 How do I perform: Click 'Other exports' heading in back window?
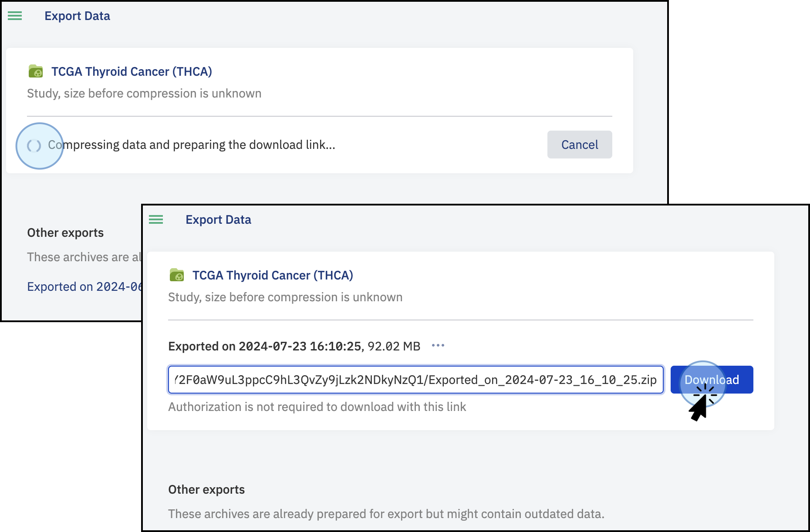pos(65,233)
